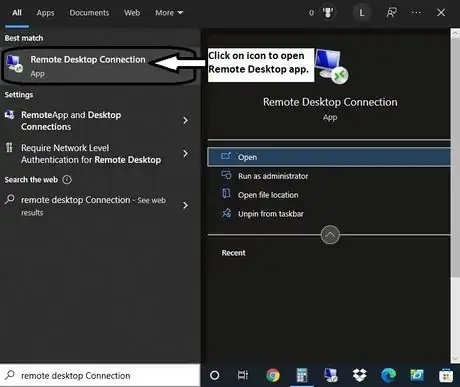See web results for remote desktop Connection
This screenshot has height=387, width=460.
tap(99, 206)
